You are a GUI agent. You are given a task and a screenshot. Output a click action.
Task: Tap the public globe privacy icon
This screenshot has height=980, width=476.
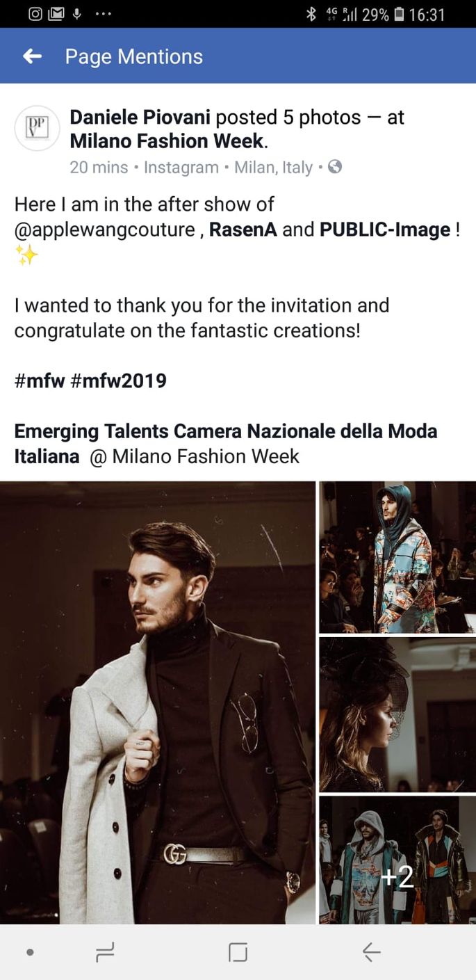(x=335, y=167)
